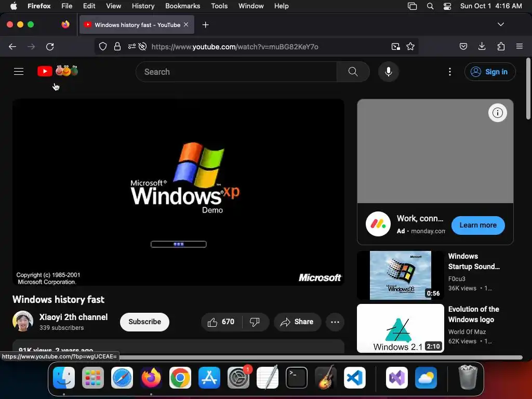The height and width of the screenshot is (399, 532).
Task: Open Windows 98 startup sound thumbnail
Action: (x=401, y=275)
